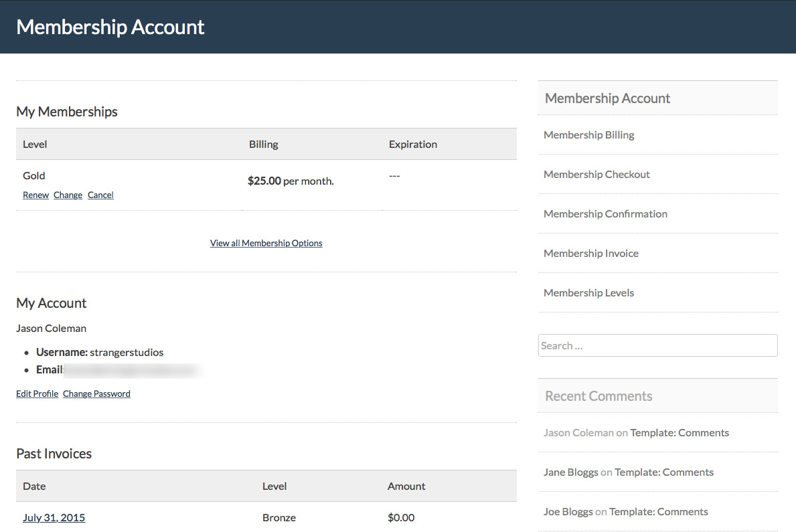
Task: Open Membership Invoice sidebar page
Action: click(590, 254)
